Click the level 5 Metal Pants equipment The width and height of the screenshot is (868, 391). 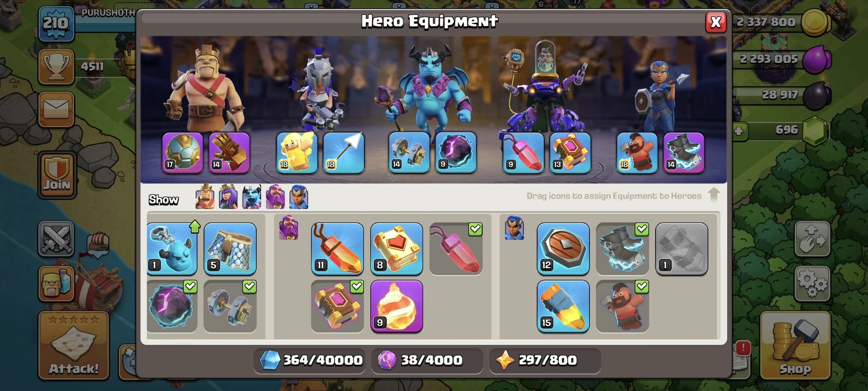click(230, 249)
